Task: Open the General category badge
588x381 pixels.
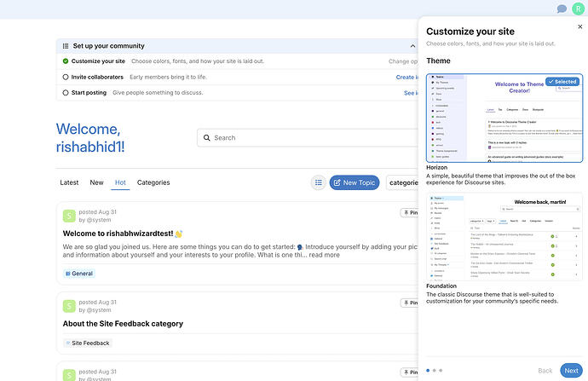Action: click(79, 274)
